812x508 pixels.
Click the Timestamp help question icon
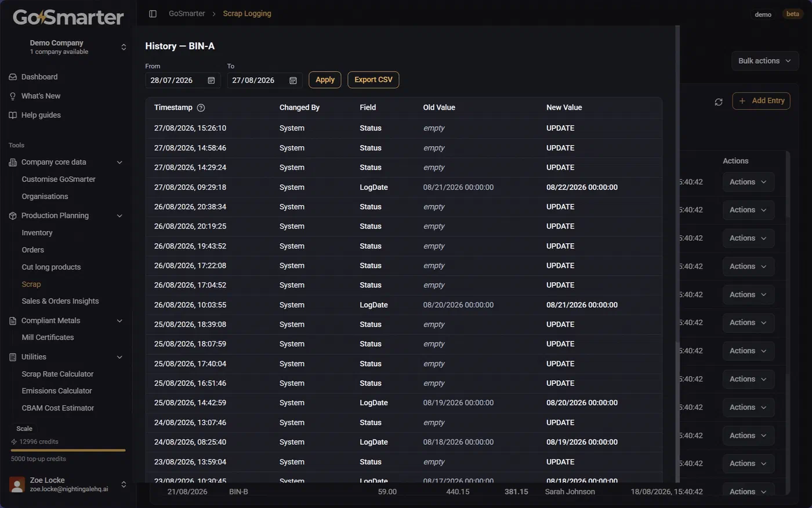[201, 107]
